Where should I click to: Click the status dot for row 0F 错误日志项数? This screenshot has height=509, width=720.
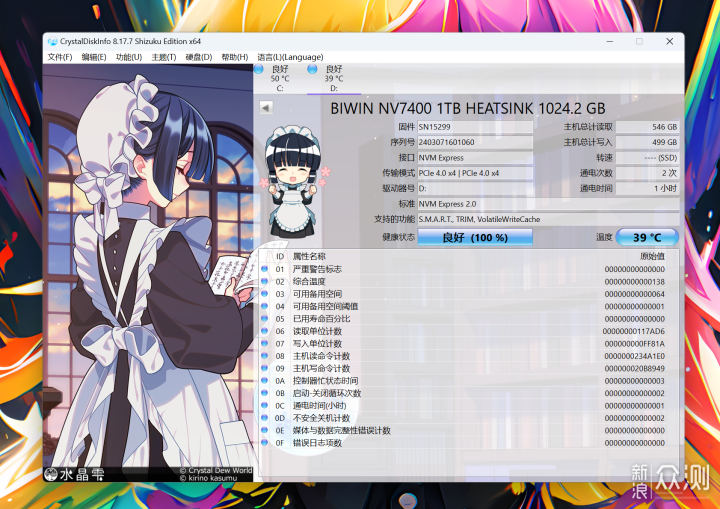264,442
